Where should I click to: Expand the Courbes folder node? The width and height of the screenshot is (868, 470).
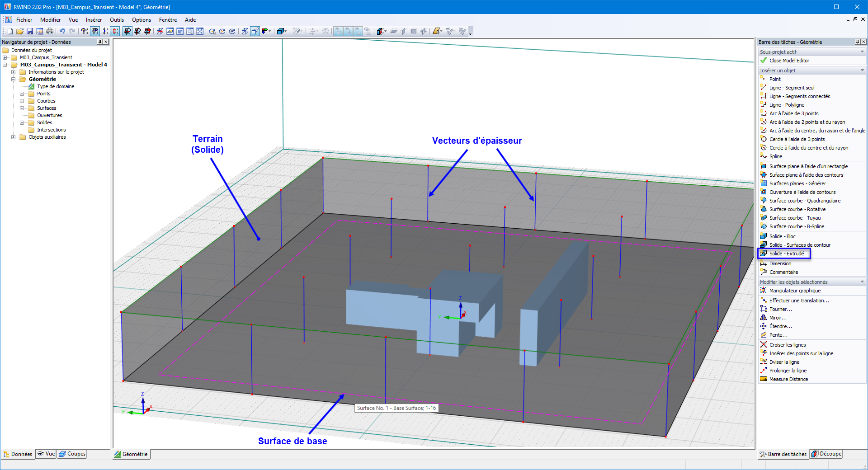pos(22,101)
